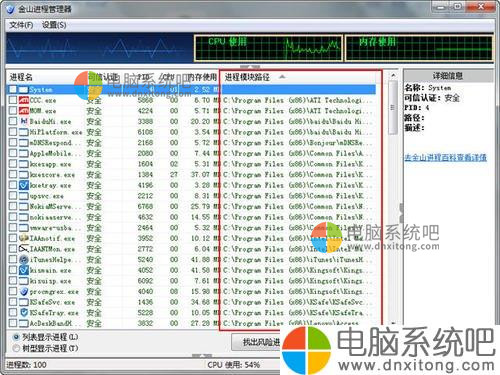Click the iTunesHelper process icon

[24, 259]
